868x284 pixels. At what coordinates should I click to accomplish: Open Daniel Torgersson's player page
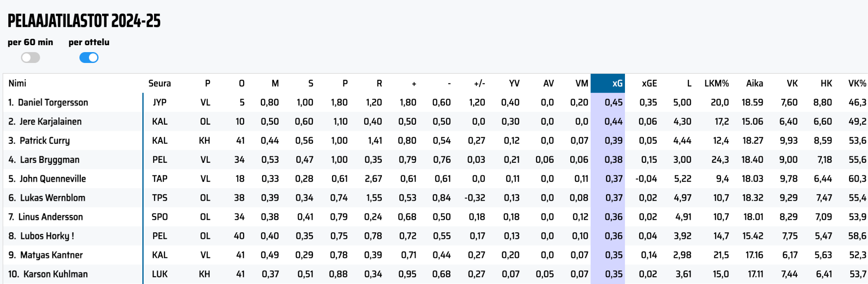pos(53,102)
